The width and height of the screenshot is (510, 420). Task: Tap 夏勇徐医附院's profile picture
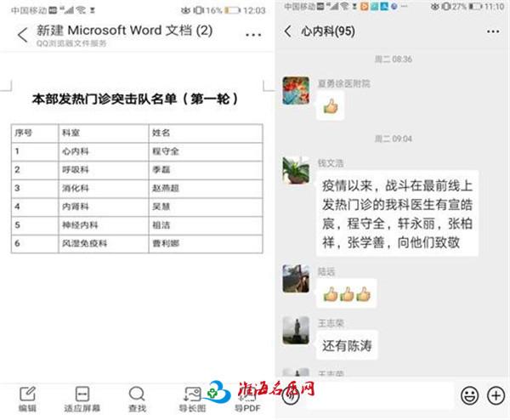296,91
